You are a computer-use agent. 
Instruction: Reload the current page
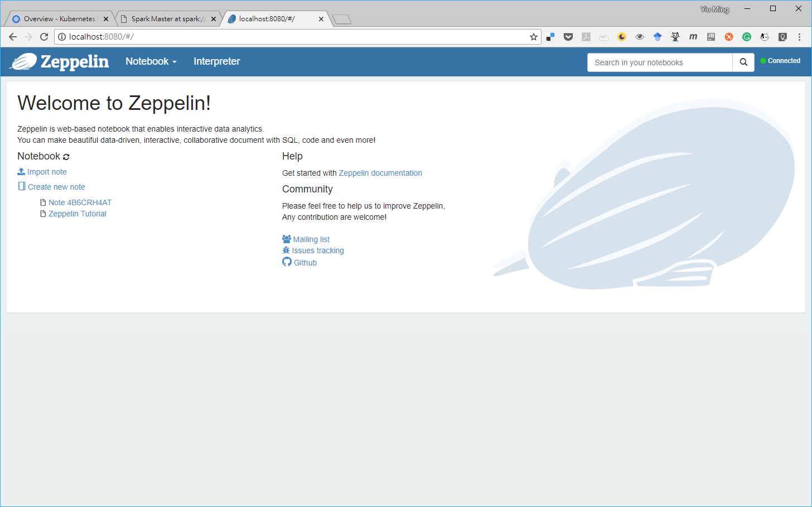(x=44, y=37)
